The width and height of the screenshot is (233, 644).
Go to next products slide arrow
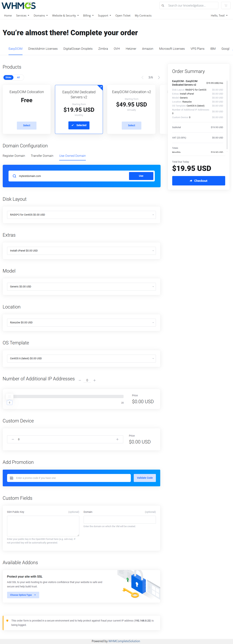pyautogui.click(x=159, y=77)
